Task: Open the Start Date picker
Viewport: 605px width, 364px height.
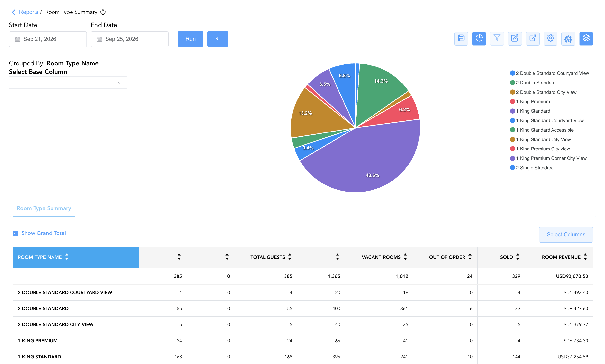Action: (x=48, y=39)
